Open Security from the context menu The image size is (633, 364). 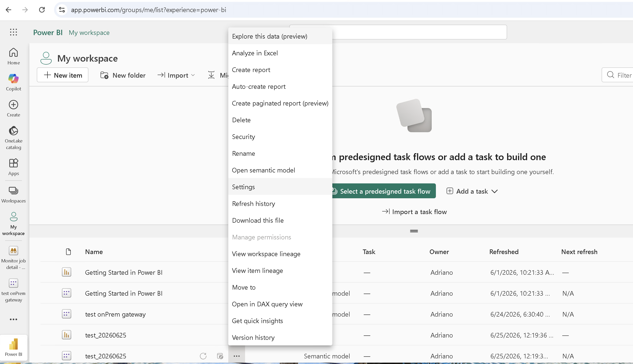280,137
